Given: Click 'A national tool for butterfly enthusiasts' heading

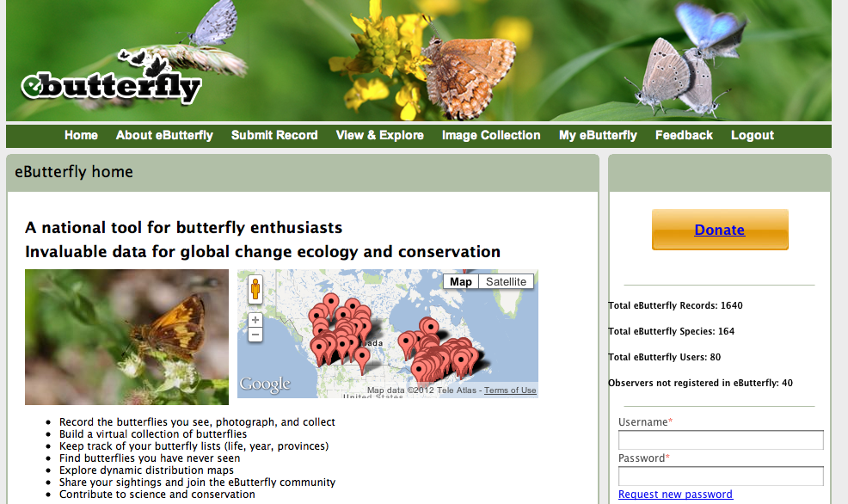Looking at the screenshot, I should 184,228.
